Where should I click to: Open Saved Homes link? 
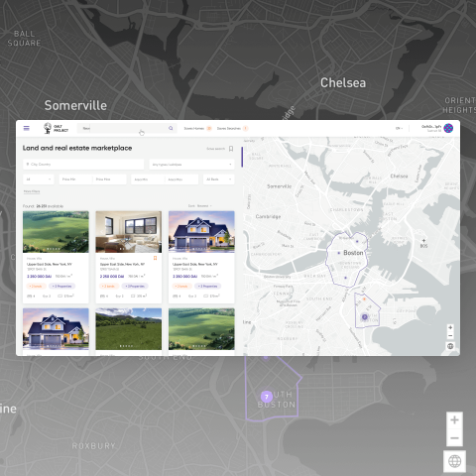pyautogui.click(x=197, y=128)
